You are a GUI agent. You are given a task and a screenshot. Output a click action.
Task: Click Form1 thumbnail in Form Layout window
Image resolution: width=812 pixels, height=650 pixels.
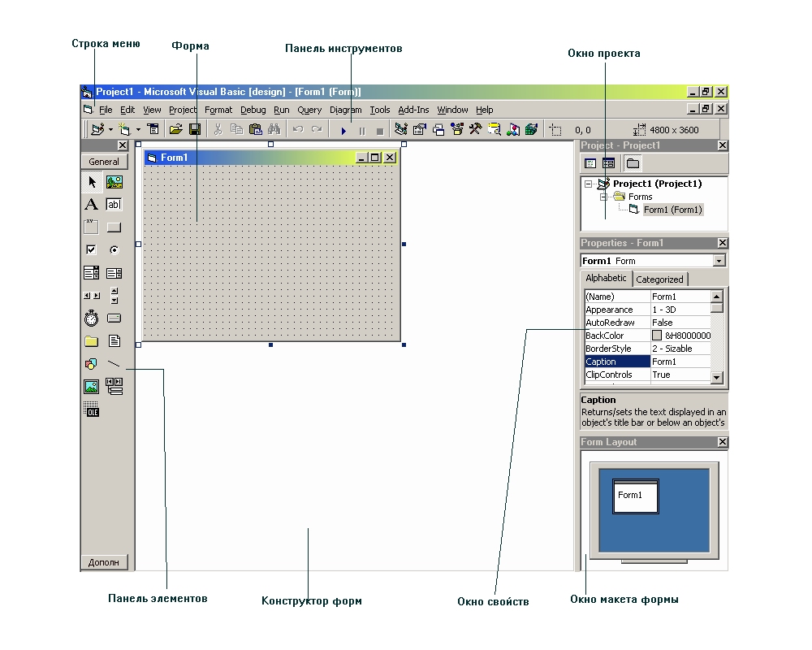pyautogui.click(x=636, y=496)
